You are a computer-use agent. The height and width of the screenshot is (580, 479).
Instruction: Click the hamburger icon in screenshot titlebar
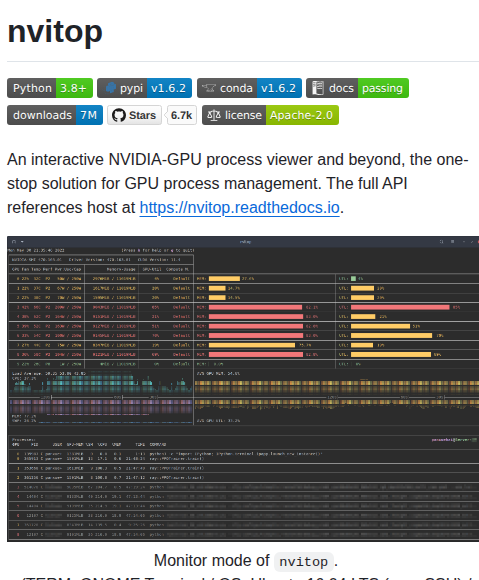click(x=452, y=242)
